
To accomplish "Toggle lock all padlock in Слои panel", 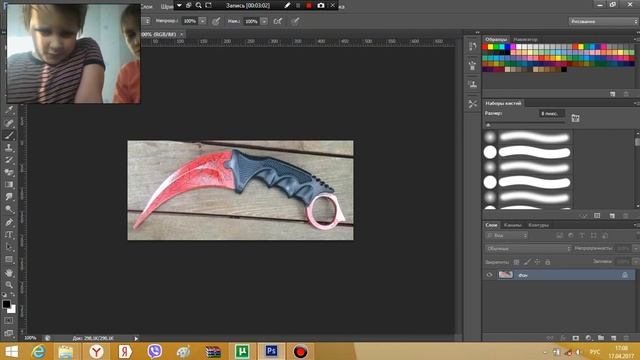I will [x=548, y=262].
